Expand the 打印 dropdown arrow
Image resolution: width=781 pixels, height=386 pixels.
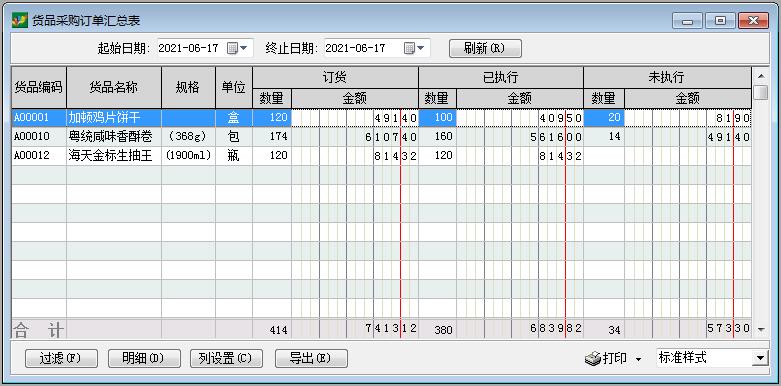[639, 359]
